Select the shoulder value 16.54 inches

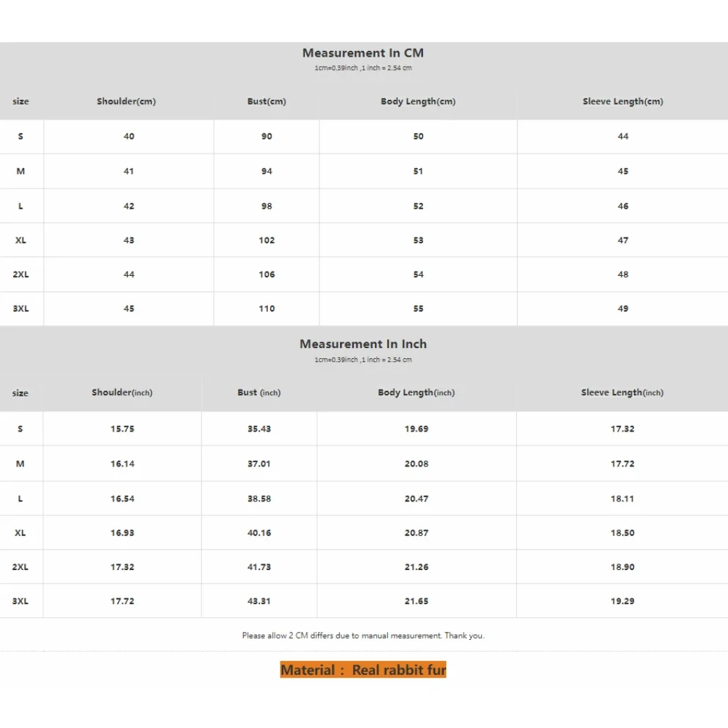122,499
